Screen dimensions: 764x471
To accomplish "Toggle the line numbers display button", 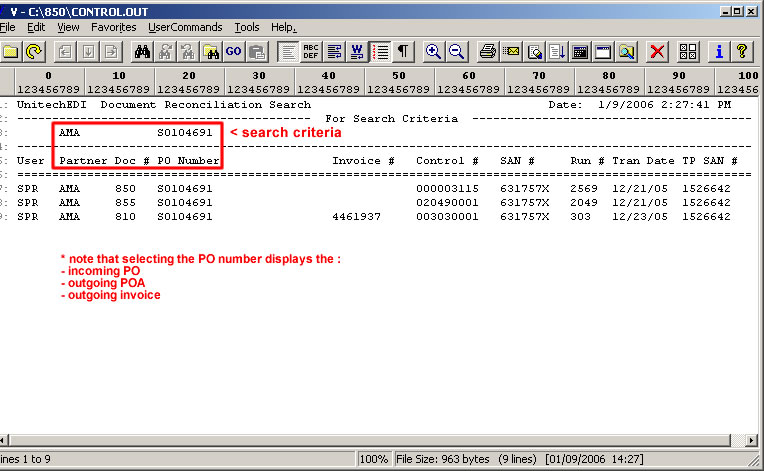I will click(380, 51).
